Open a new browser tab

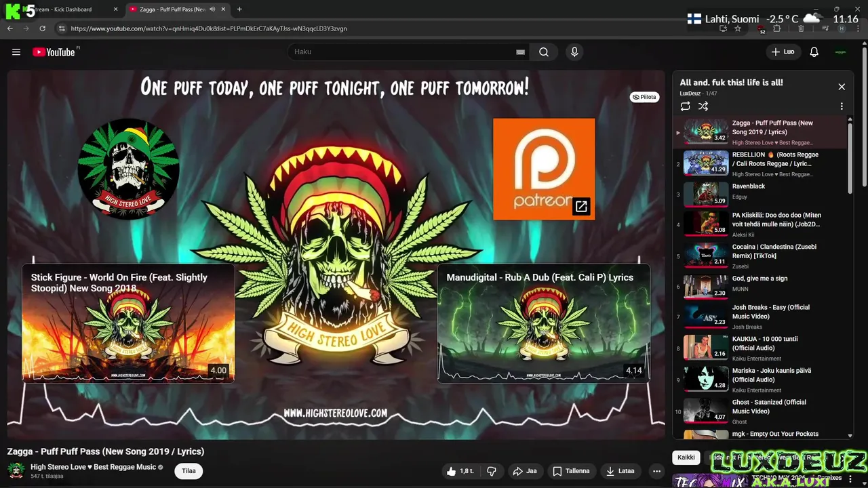click(239, 9)
